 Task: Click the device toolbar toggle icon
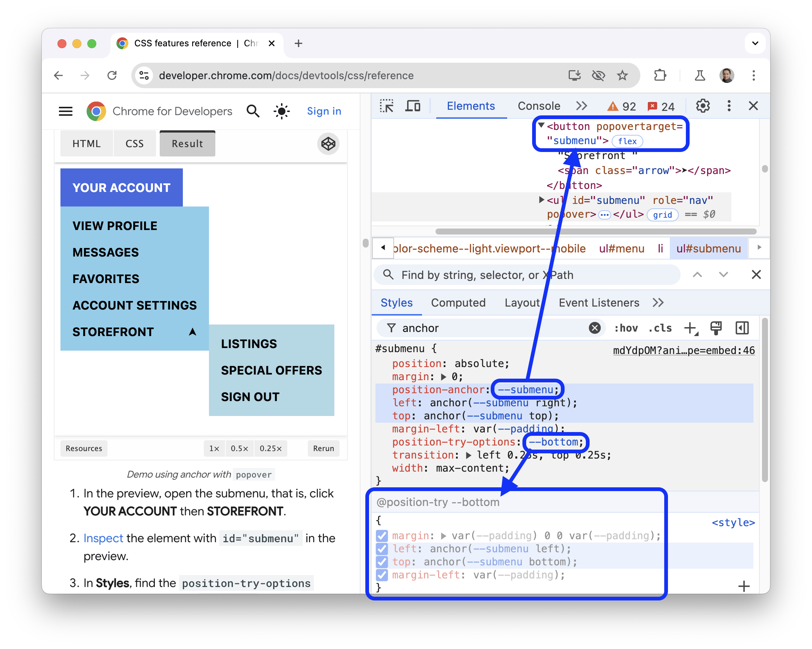pyautogui.click(x=413, y=107)
